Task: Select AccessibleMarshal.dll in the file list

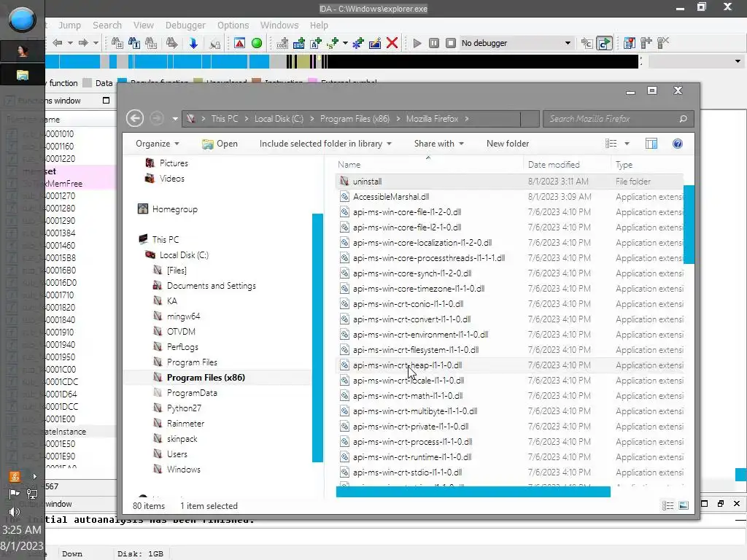Action: (x=510, y=197)
